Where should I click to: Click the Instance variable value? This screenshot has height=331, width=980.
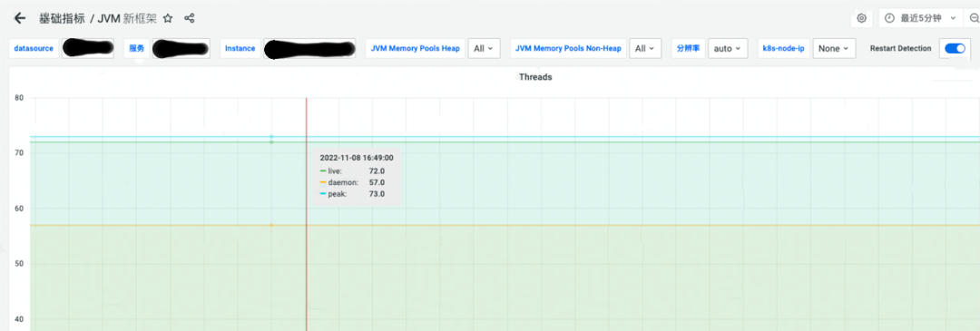click(x=309, y=48)
